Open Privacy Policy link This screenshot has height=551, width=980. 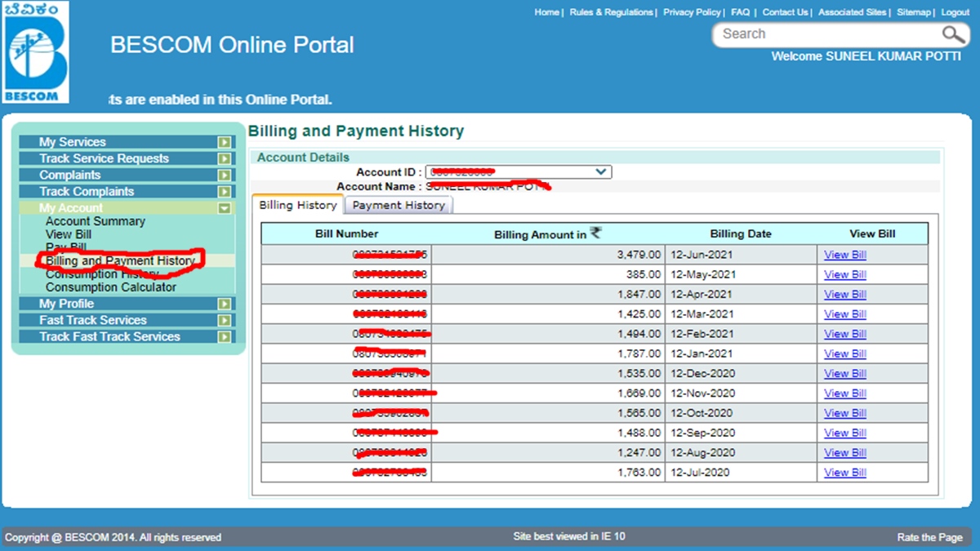[692, 12]
